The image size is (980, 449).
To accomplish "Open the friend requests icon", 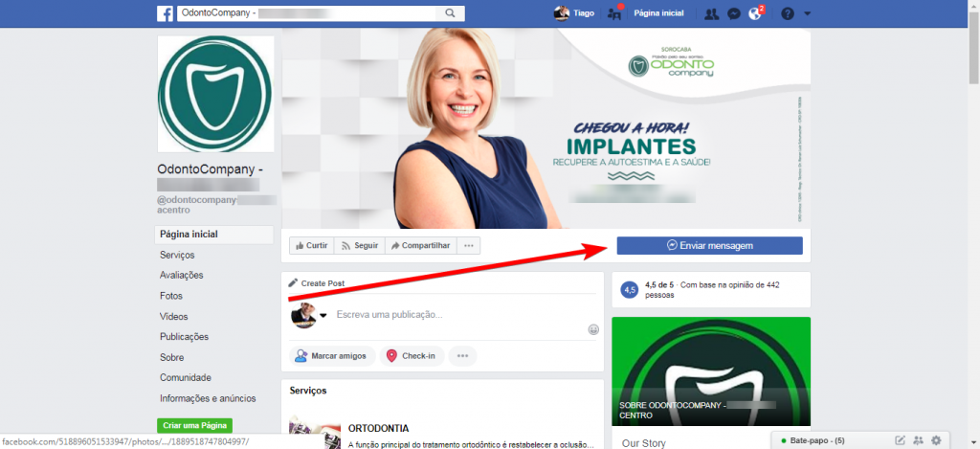I will pos(711,13).
